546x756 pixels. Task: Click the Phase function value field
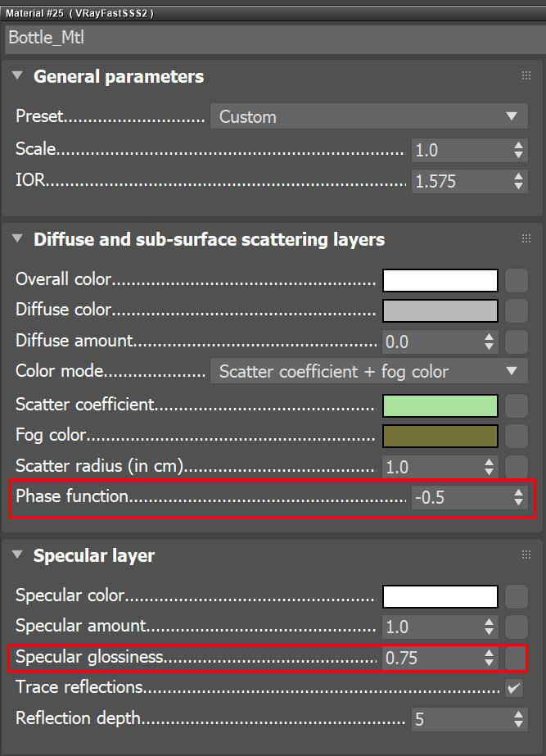coord(460,497)
